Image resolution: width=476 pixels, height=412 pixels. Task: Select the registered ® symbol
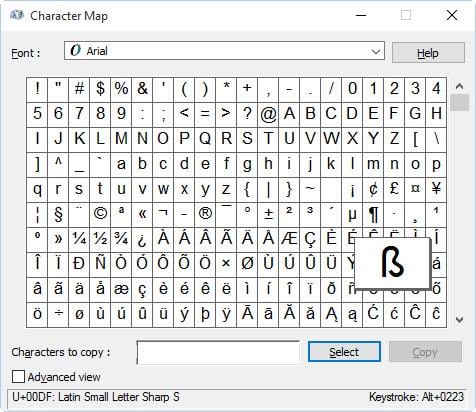click(205, 214)
